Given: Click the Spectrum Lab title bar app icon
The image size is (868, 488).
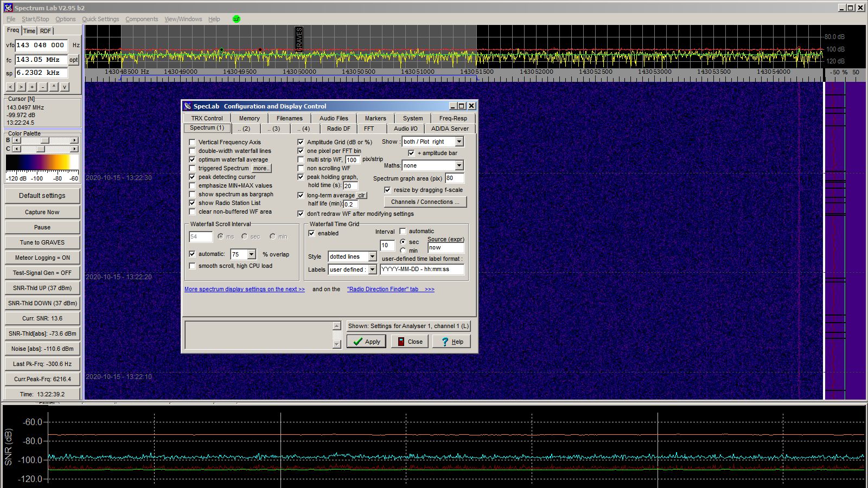Looking at the screenshot, I should tap(8, 8).
